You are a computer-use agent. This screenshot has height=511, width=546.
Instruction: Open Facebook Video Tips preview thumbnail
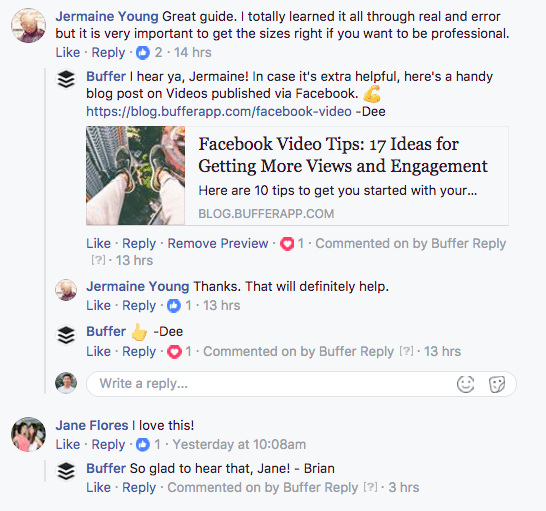click(x=135, y=176)
